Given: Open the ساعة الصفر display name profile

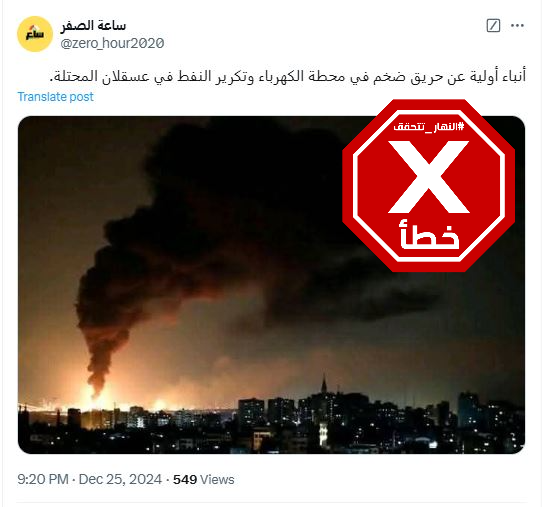Looking at the screenshot, I should [x=93, y=26].
